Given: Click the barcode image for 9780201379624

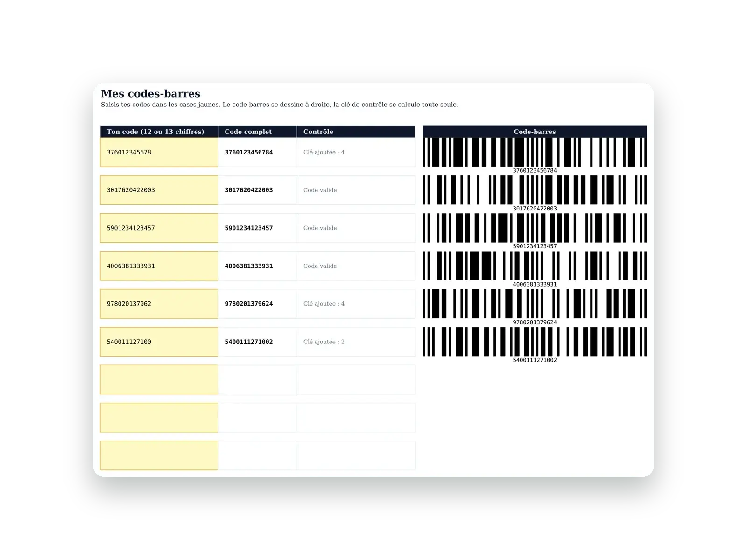Looking at the screenshot, I should pos(535,304).
